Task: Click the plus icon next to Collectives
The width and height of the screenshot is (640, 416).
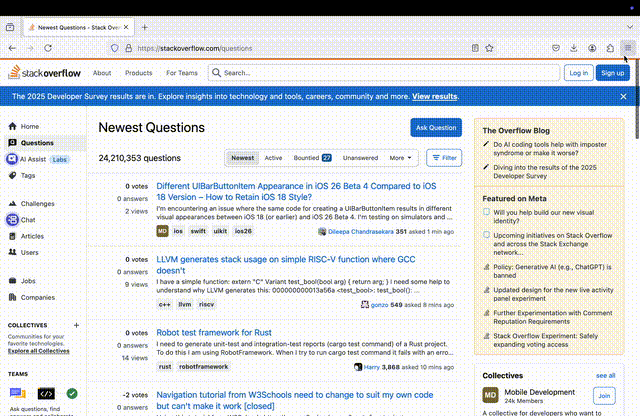Action: coord(76,325)
